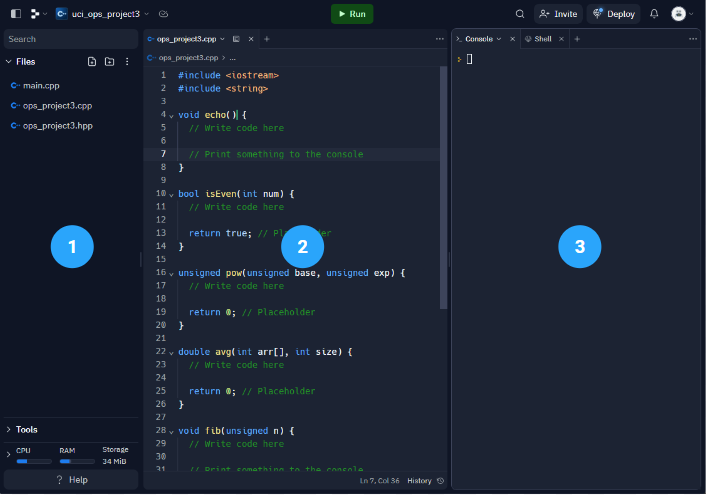
Task: Toggle the sidebar panel icon
Action: (16, 14)
